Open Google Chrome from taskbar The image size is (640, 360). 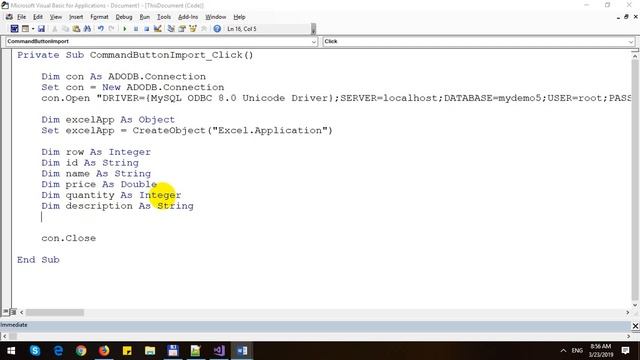pyautogui.click(x=81, y=351)
